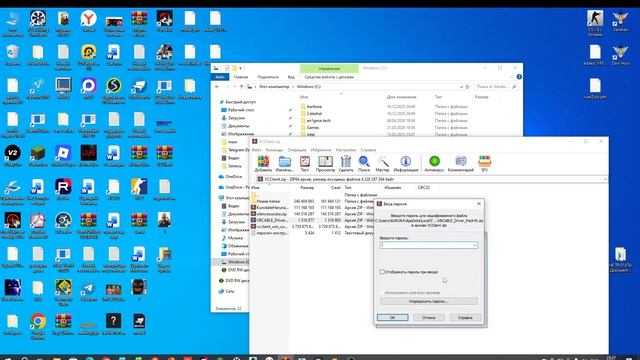The height and width of the screenshot is (360, 640).
Task: Click the Комментарий (Comment) icon in WinRAR
Action: (460, 163)
